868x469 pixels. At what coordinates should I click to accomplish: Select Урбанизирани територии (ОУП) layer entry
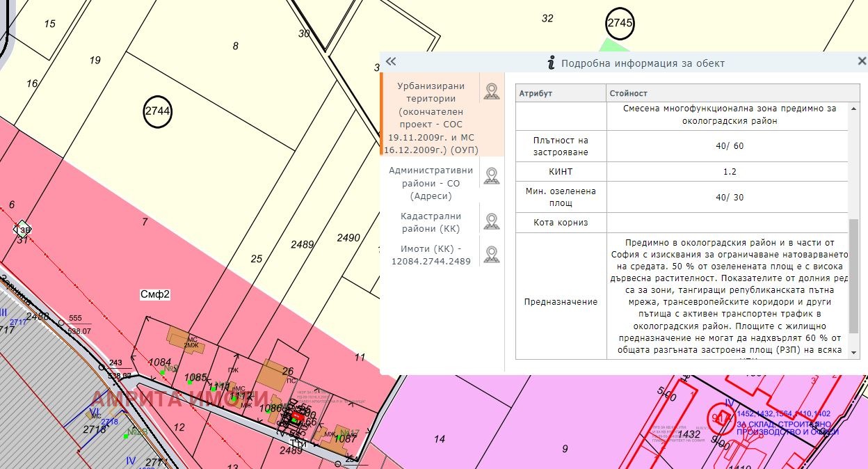[431, 118]
